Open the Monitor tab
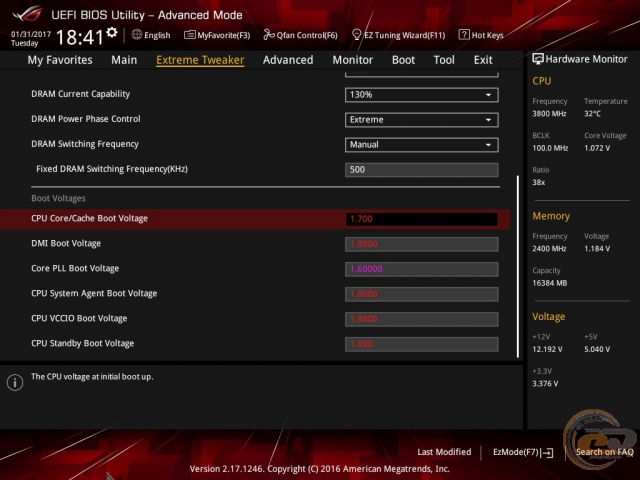 (352, 60)
